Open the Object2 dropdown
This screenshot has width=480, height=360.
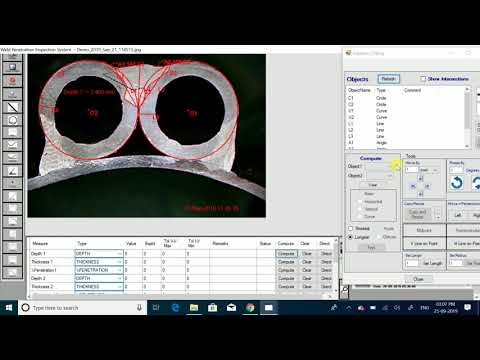pyautogui.click(x=390, y=175)
